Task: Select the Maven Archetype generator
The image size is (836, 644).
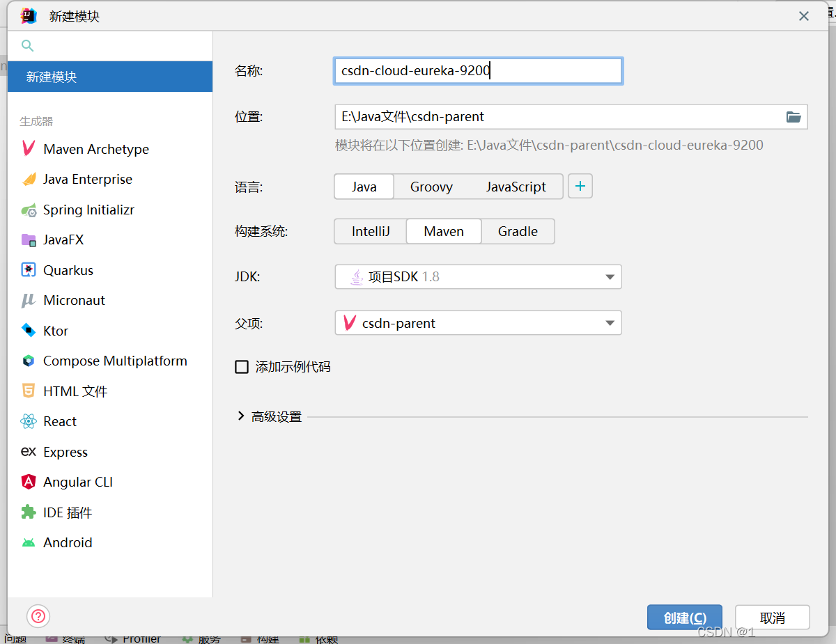Action: pos(95,148)
